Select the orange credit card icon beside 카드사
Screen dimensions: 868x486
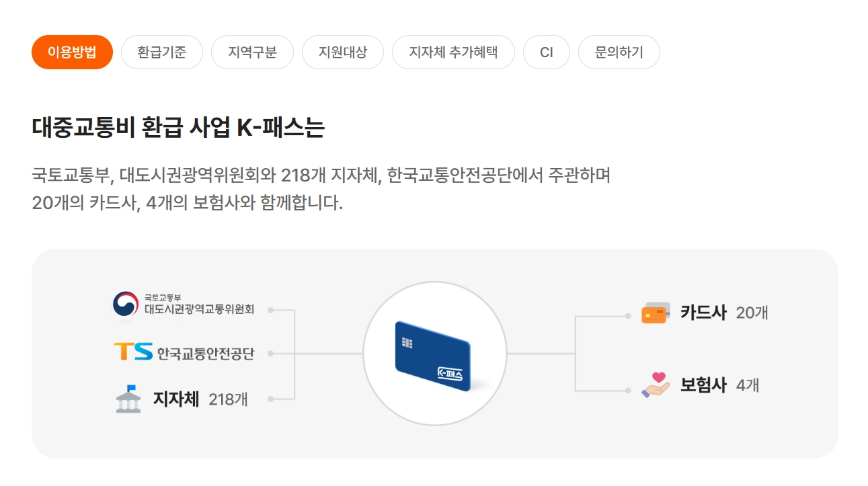coord(654,312)
